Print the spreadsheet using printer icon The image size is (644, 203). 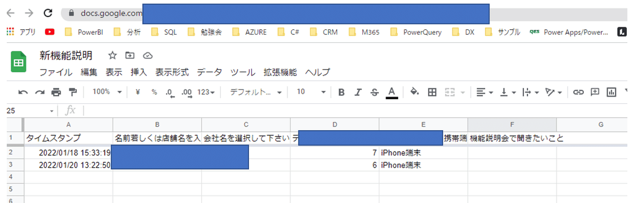[56, 92]
